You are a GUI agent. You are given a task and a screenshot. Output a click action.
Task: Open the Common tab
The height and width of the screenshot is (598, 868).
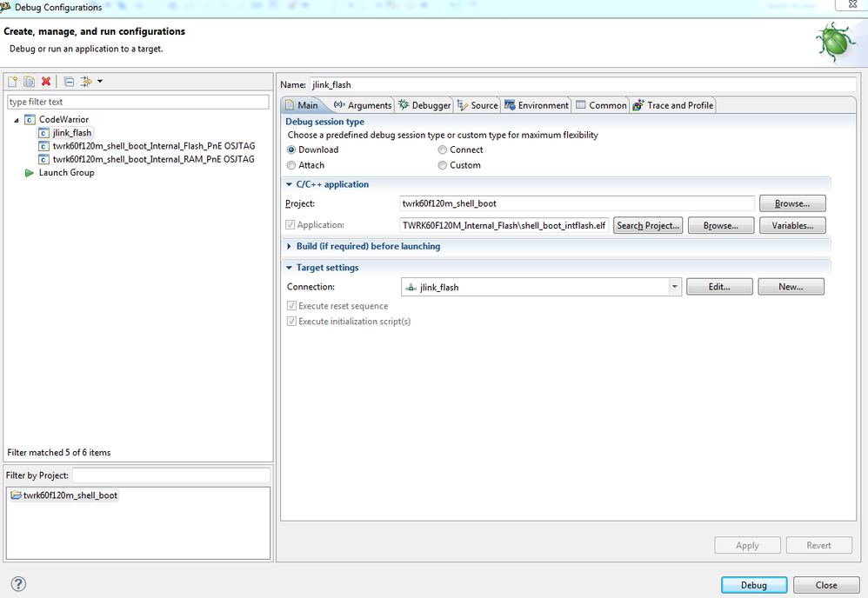point(601,105)
